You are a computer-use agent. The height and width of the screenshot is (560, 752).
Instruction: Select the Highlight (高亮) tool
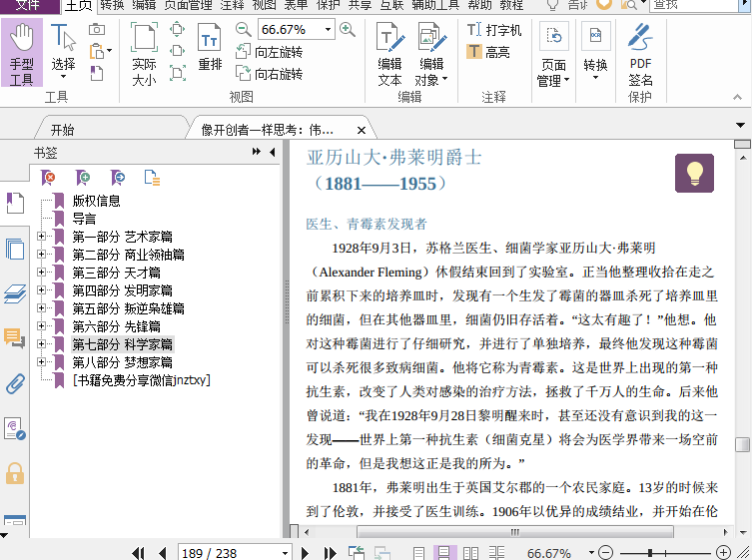point(488,51)
